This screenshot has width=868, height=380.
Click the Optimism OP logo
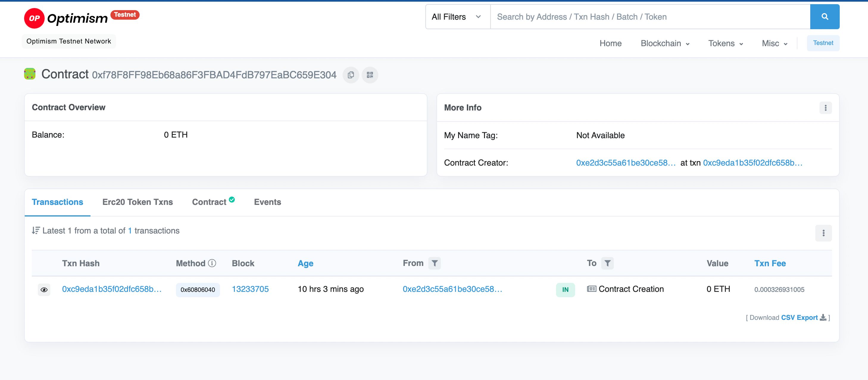(66, 18)
